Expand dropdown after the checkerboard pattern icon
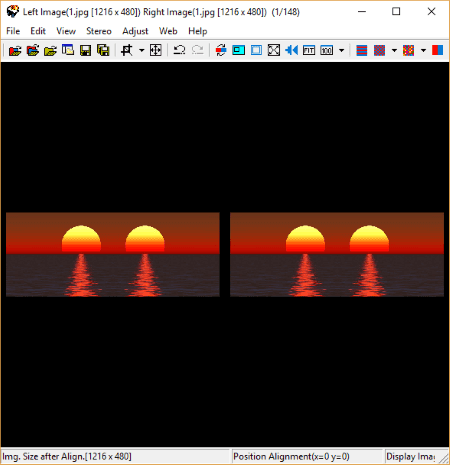Screen dimensions: 450x465 394,50
